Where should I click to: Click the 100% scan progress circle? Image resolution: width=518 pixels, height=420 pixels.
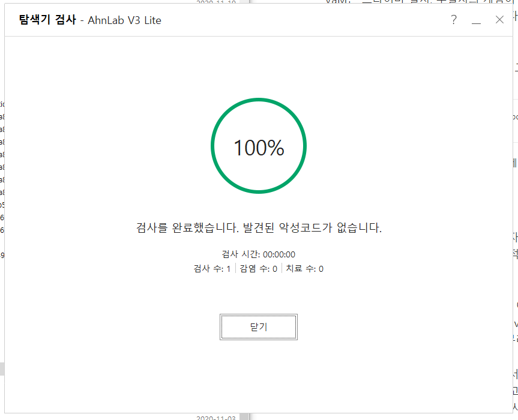click(259, 146)
